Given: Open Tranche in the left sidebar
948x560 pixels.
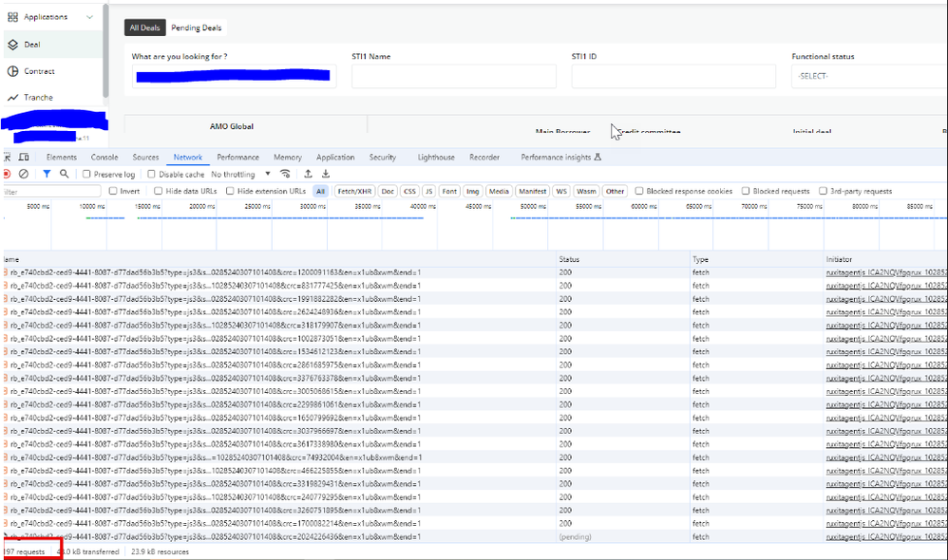Looking at the screenshot, I should [x=38, y=98].
